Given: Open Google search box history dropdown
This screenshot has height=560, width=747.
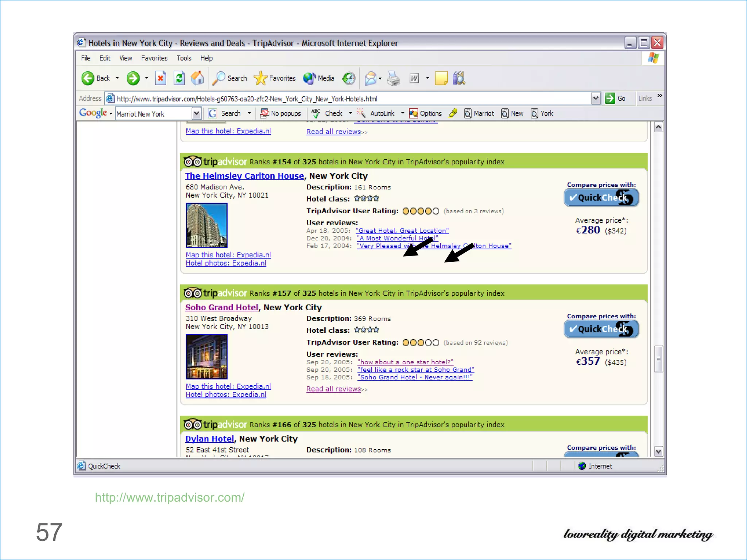Looking at the screenshot, I should (196, 113).
